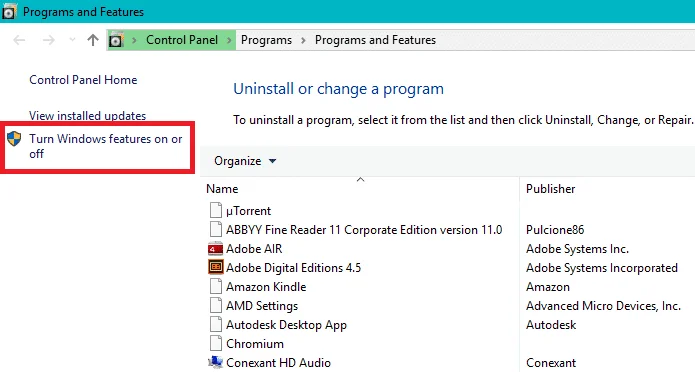Viewport: 695px width, 372px height.
Task: Open Control Panel Home link
Action: pos(83,80)
